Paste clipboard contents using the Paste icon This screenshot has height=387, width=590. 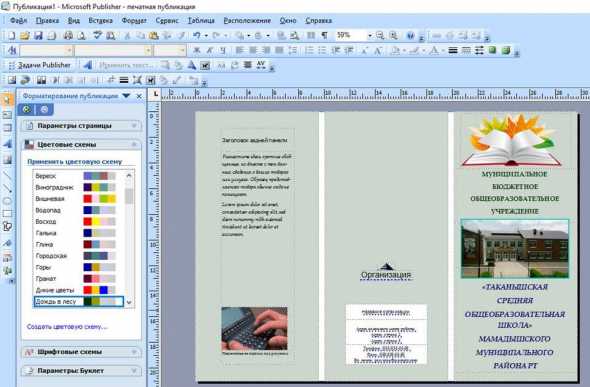click(154, 36)
